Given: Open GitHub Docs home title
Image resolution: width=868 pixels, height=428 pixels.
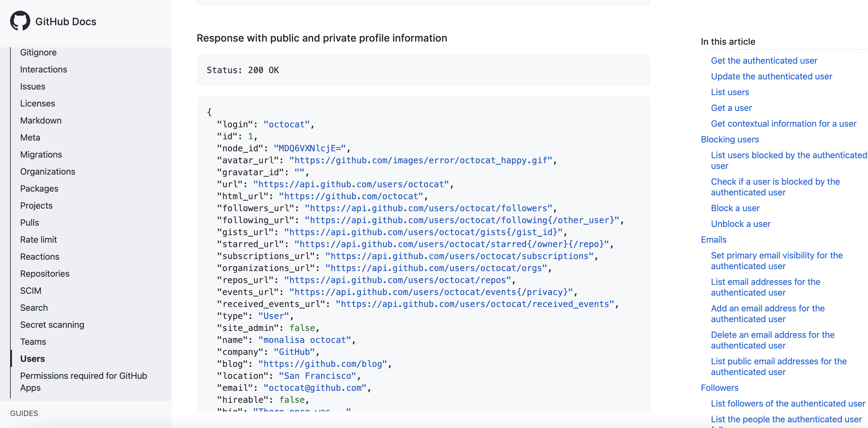Looking at the screenshot, I should pyautogui.click(x=66, y=21).
